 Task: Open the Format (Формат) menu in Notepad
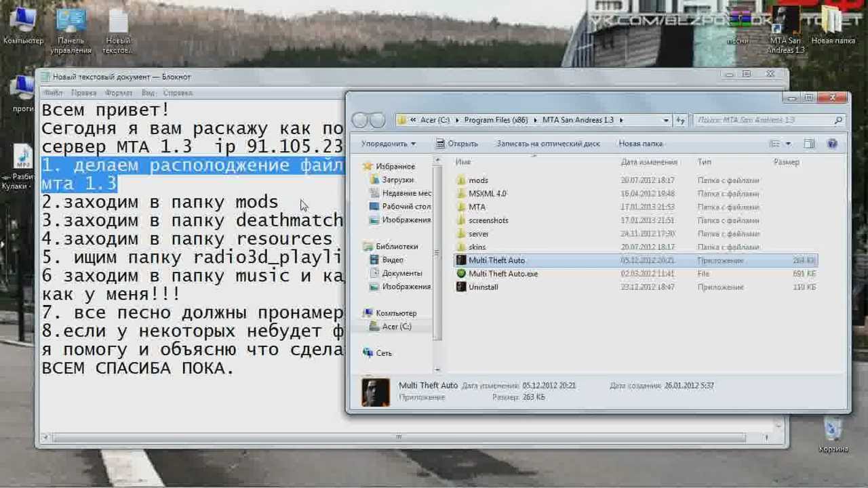pos(119,93)
